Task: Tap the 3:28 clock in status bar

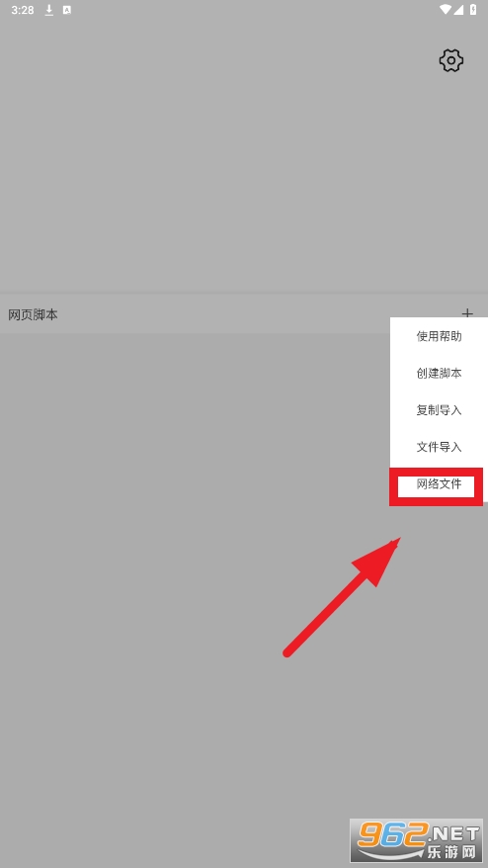Action: (22, 10)
